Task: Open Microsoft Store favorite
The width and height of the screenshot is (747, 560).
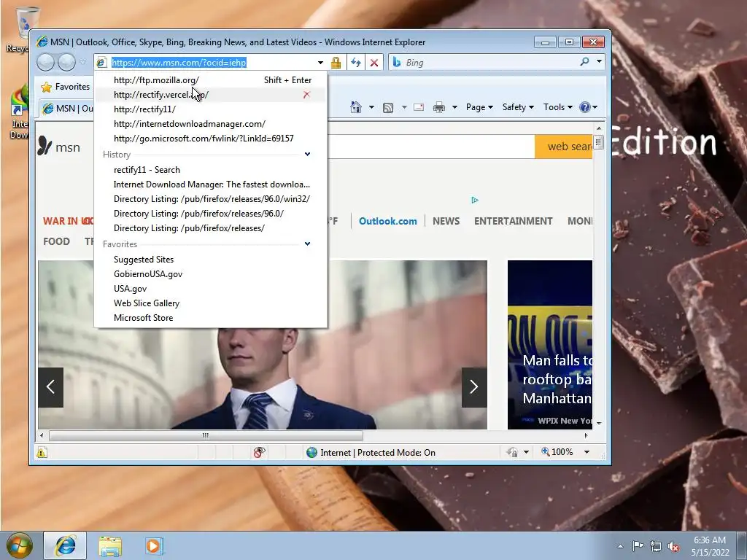Action: click(211, 318)
